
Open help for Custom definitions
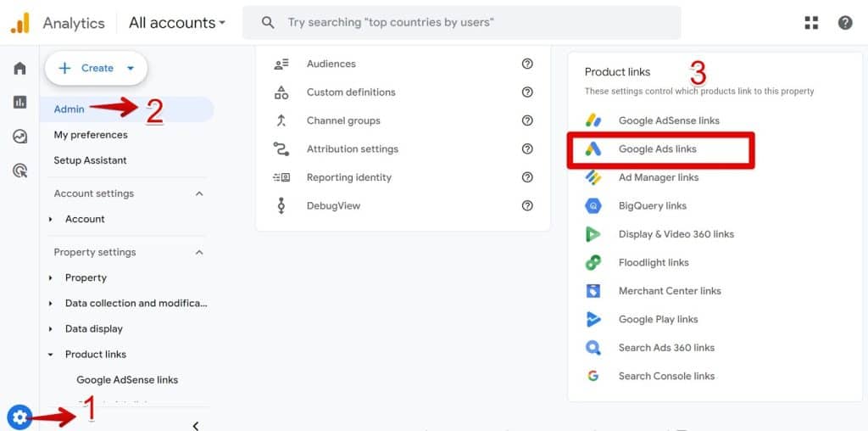[x=527, y=92]
